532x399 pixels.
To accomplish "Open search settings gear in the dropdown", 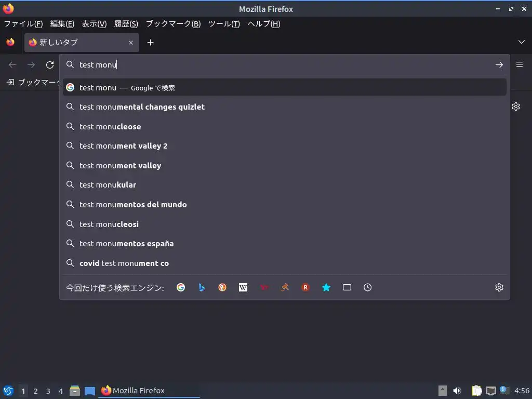I will point(499,287).
